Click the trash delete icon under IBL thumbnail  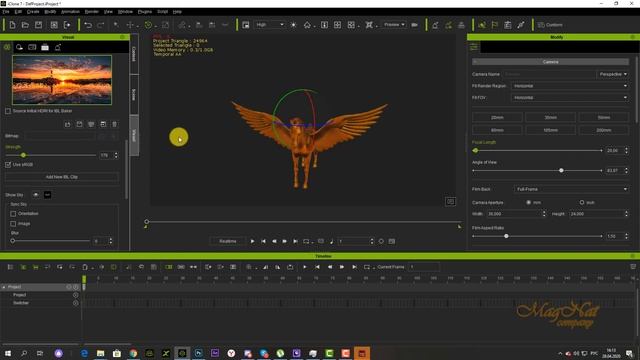click(x=115, y=124)
